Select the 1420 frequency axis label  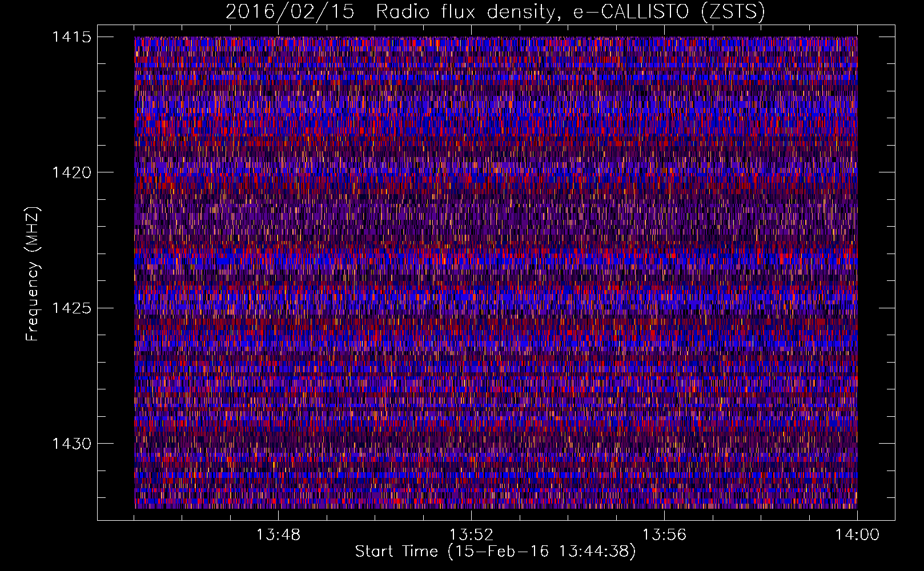click(x=71, y=172)
